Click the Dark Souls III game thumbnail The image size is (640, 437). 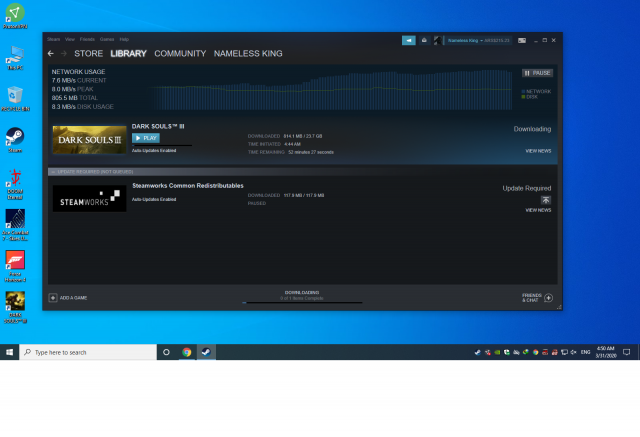pyautogui.click(x=89, y=140)
